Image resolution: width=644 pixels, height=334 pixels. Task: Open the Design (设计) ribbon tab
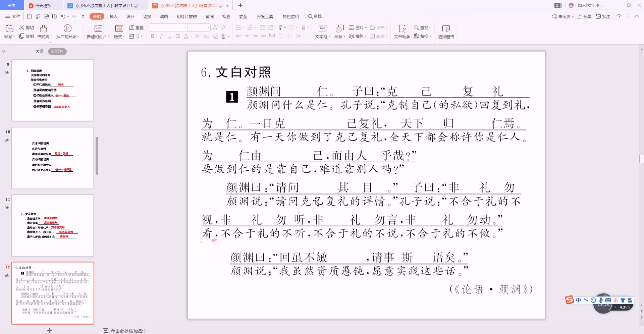(x=130, y=16)
